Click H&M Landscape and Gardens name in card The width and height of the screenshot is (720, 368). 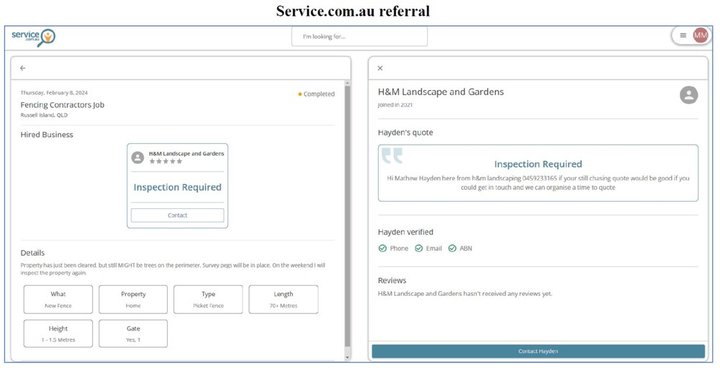(x=186, y=153)
